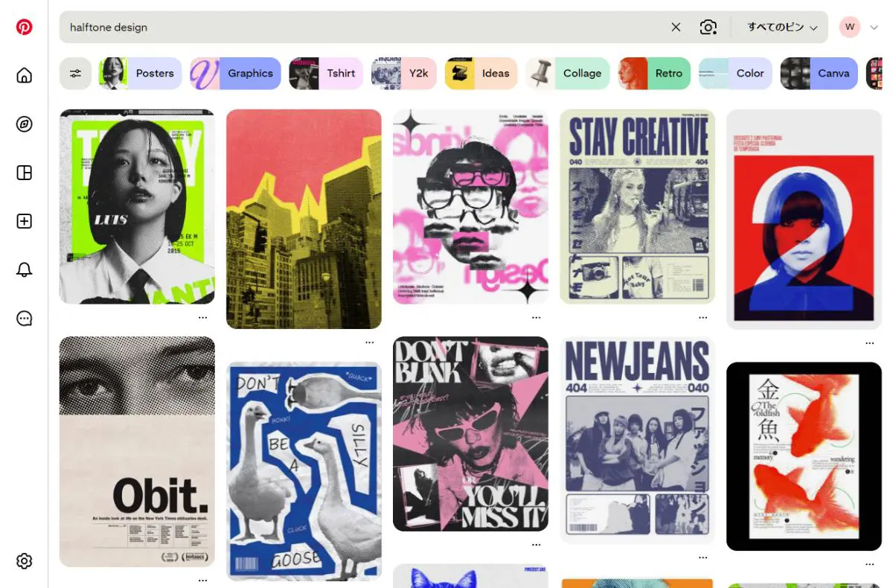Open more options under DON'T BLINK pin
The width and height of the screenshot is (893, 588).
click(x=537, y=544)
